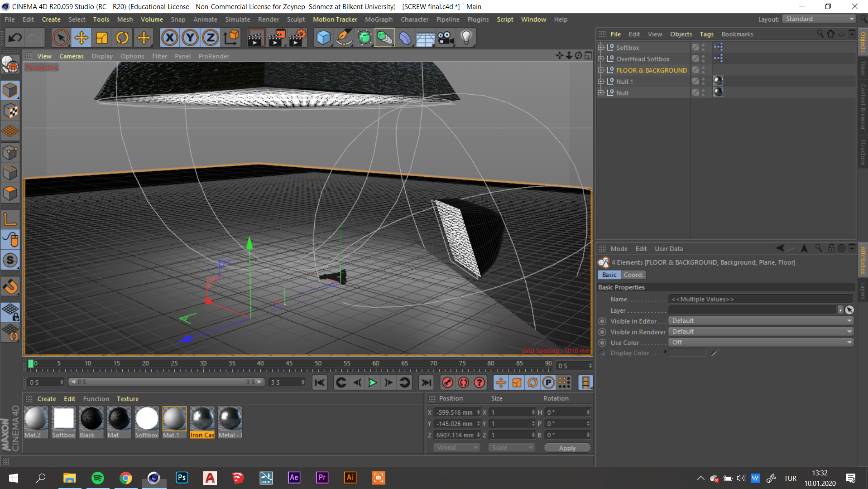Toggle visibility dots for Null.1 object
This screenshot has width=868, height=489.
tap(703, 81)
